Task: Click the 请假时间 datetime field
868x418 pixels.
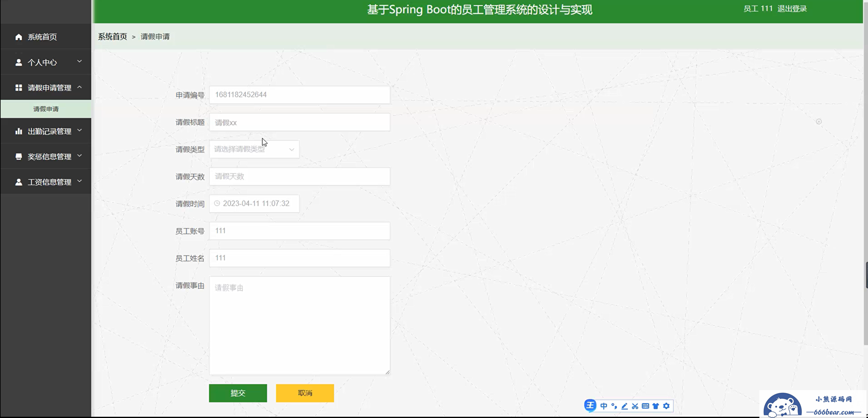Action: pyautogui.click(x=254, y=204)
